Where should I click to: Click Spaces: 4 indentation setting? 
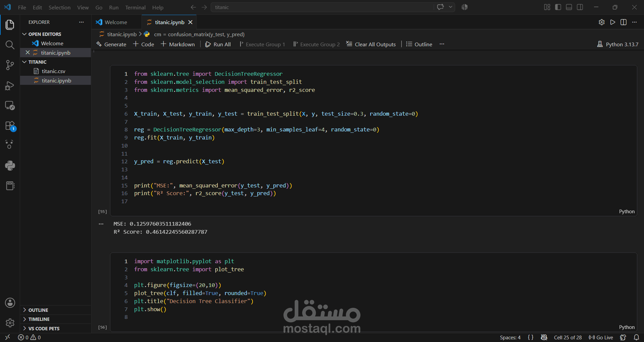point(510,337)
